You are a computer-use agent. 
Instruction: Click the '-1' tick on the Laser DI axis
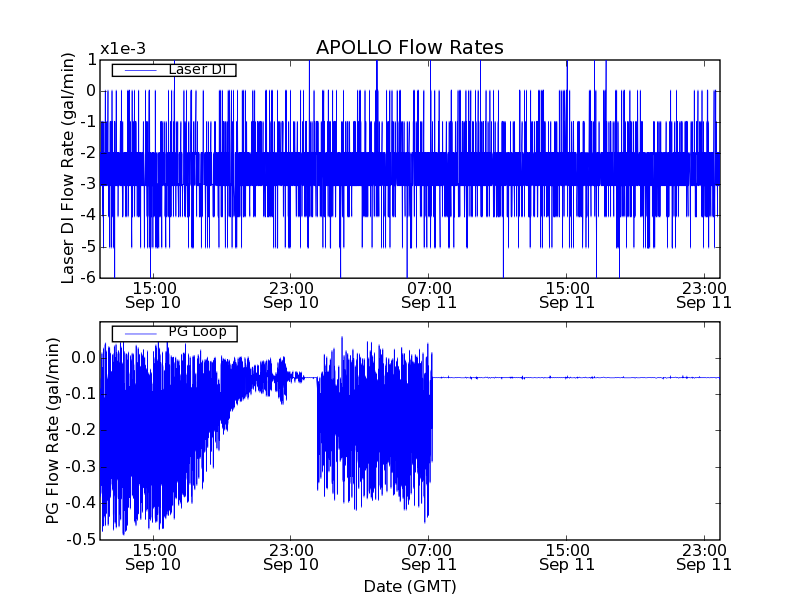pos(86,122)
